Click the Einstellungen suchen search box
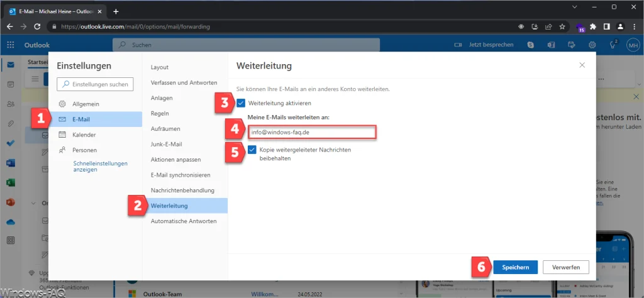The width and height of the screenshot is (644, 298). click(95, 84)
